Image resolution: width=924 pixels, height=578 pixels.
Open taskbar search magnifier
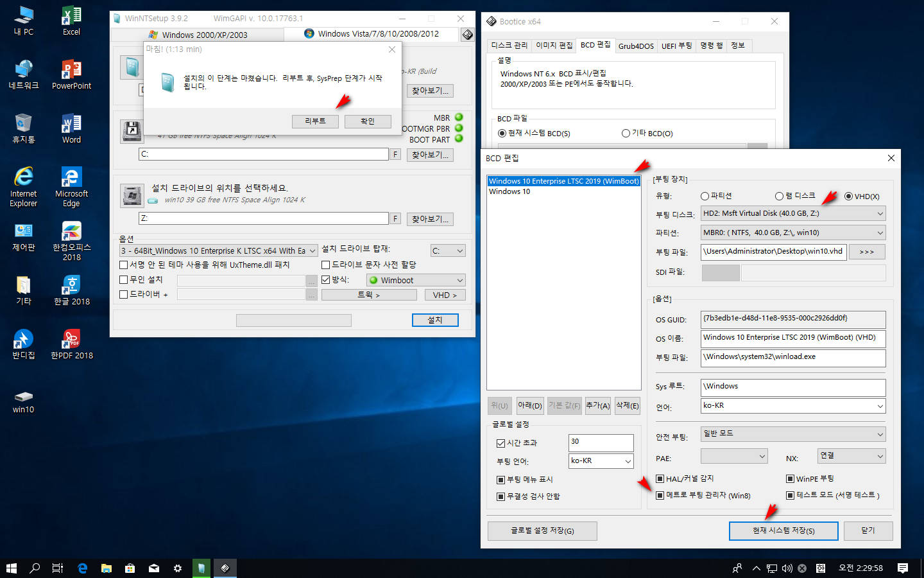pos(35,568)
